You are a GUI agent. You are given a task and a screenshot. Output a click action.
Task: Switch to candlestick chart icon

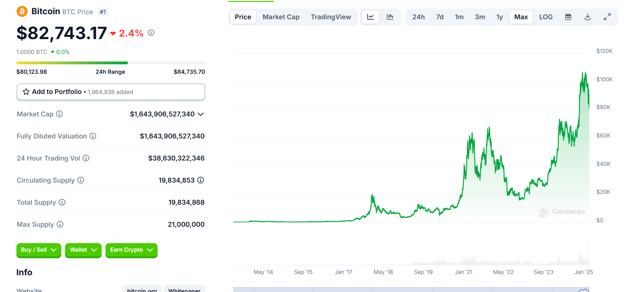[x=390, y=17]
